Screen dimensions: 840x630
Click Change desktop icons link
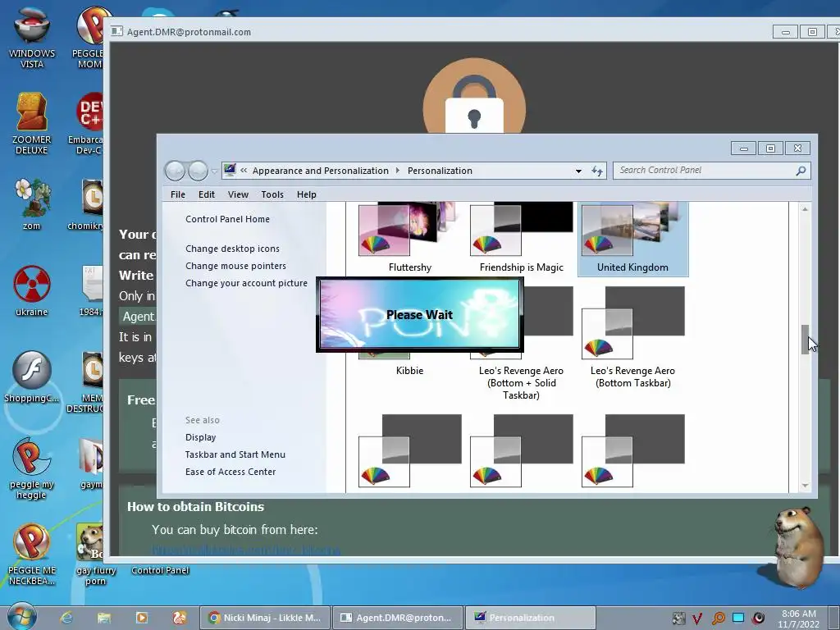[232, 249]
